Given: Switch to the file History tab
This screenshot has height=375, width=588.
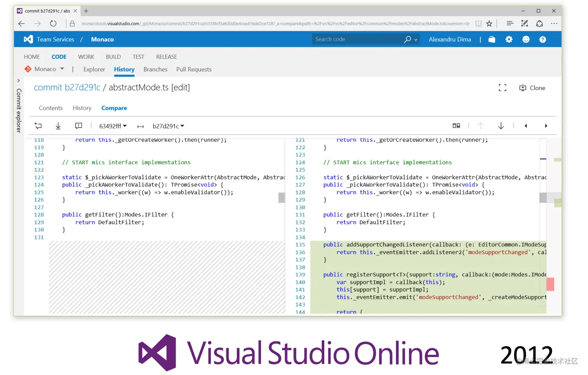Looking at the screenshot, I should tap(82, 108).
